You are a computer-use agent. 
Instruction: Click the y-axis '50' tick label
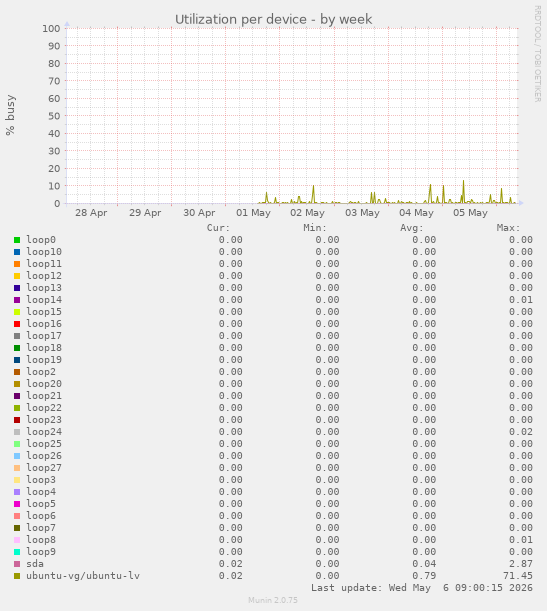pyautogui.click(x=54, y=116)
